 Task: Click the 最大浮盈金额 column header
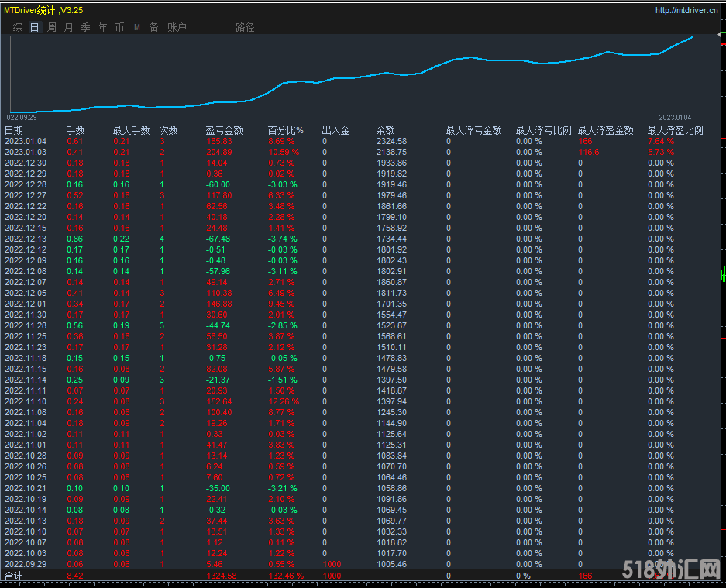click(x=606, y=131)
